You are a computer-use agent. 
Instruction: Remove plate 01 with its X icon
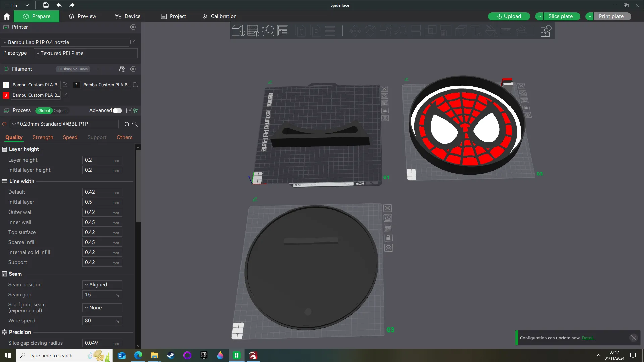[x=384, y=89]
